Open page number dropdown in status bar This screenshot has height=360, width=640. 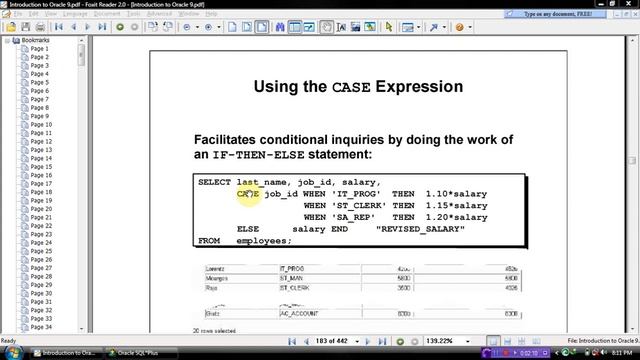point(357,341)
